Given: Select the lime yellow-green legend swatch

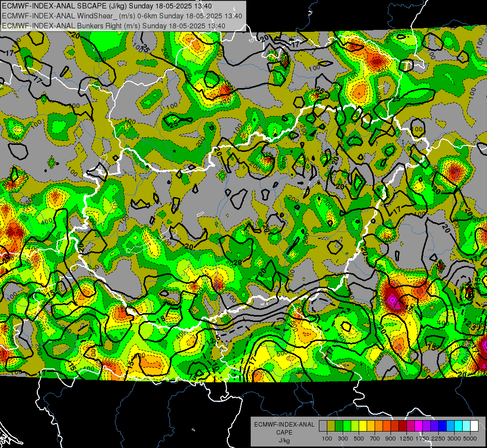Looking at the screenshot, I should coord(355,426).
